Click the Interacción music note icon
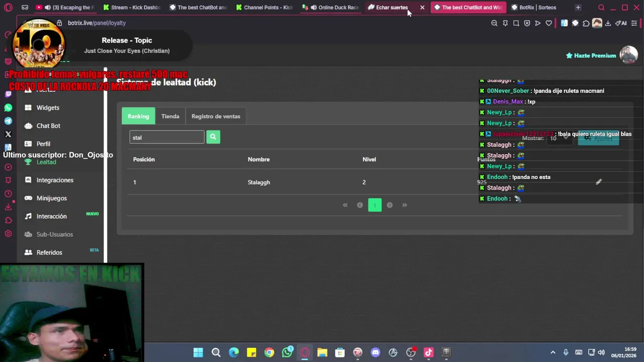Image resolution: width=644 pixels, height=362 pixels. click(28, 216)
